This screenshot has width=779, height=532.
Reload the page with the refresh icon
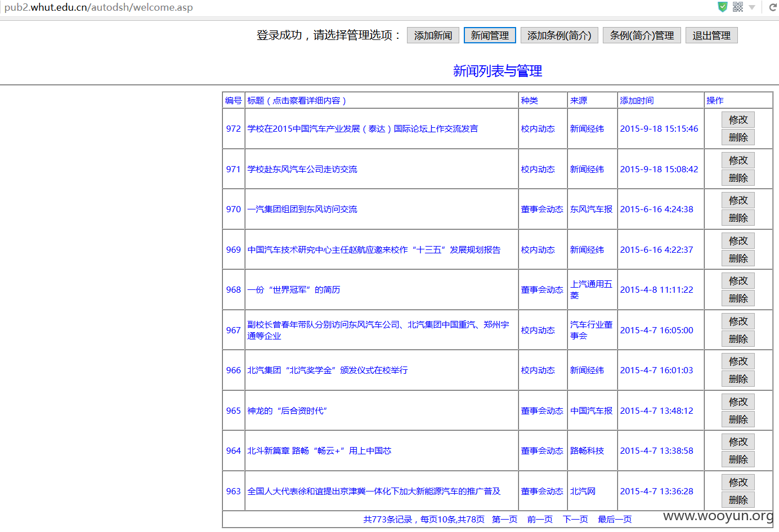tap(773, 7)
